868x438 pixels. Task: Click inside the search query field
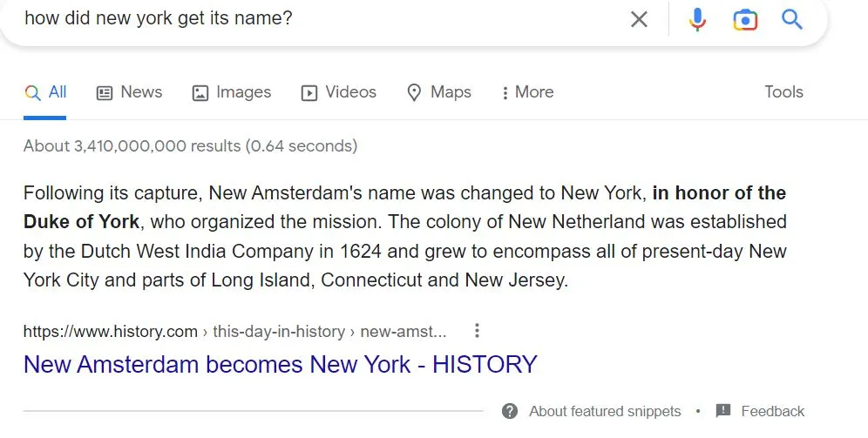[321, 18]
